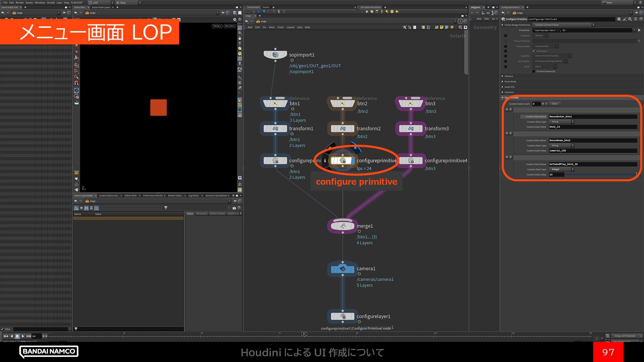Switch to the Python Shell tab

click(x=130, y=195)
